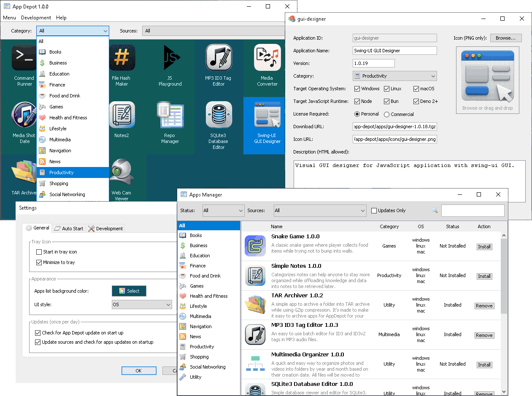
Task: Enable the Start in tray icon checkbox
Action: click(39, 252)
